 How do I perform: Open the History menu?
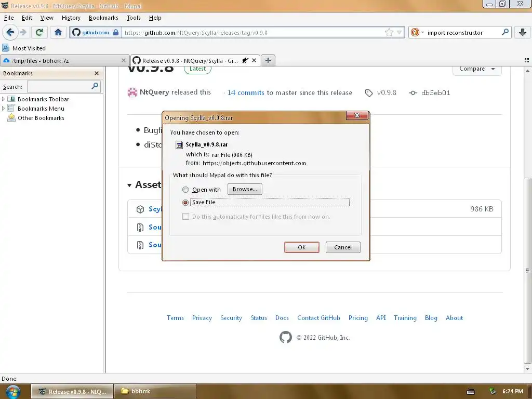click(71, 18)
